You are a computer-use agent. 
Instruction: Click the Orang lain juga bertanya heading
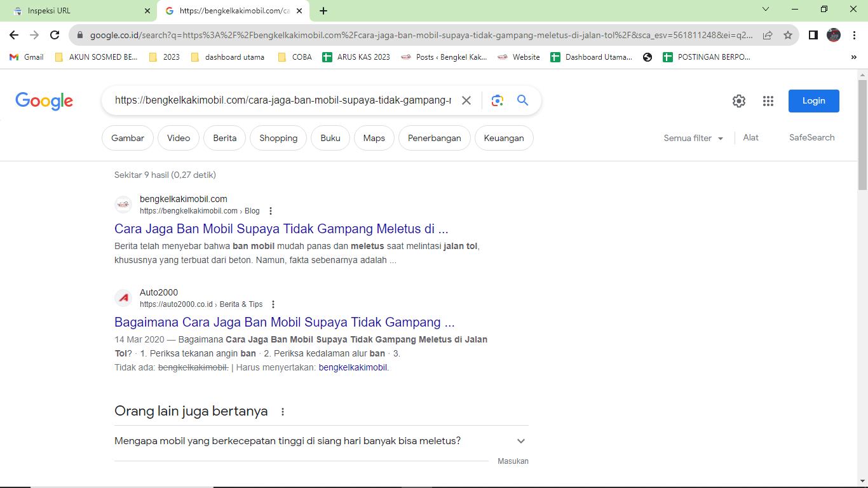pyautogui.click(x=191, y=411)
